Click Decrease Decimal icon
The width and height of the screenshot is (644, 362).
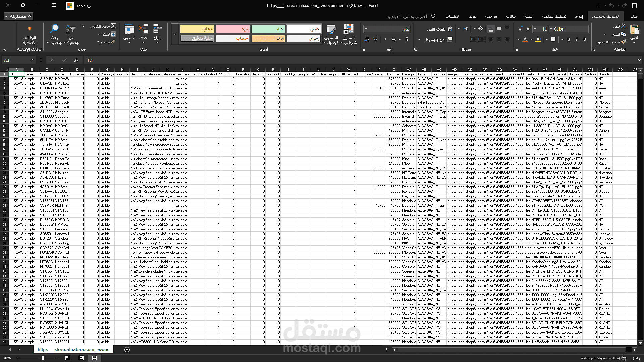point(367,39)
